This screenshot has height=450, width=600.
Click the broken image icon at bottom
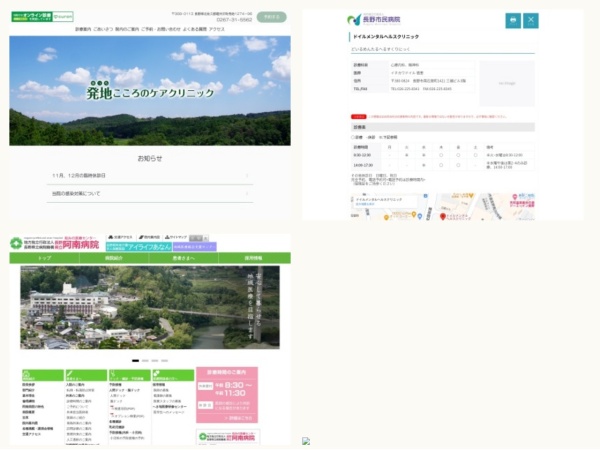click(x=306, y=441)
